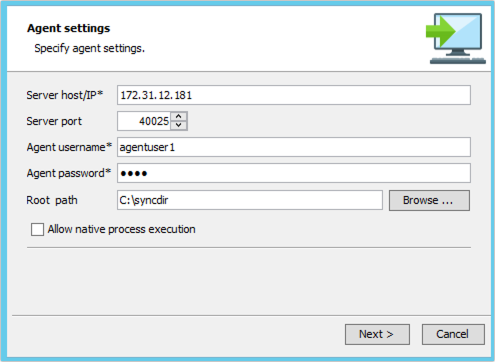Select the Server port number box
This screenshot has width=495, height=362.
[144, 121]
